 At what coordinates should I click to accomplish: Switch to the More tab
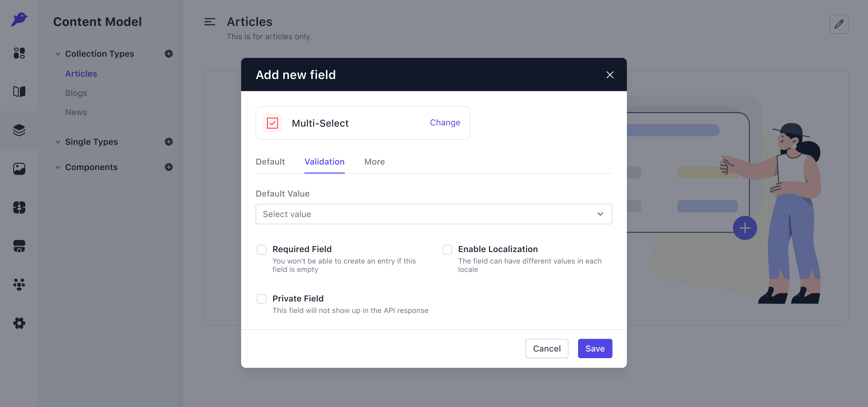coord(374,162)
